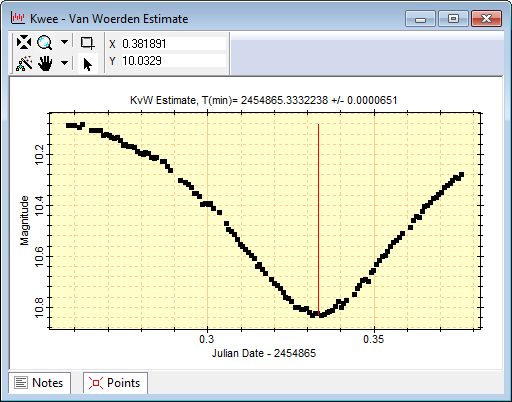Activate the arrow pointer selection tool
Image resolution: width=512 pixels, height=402 pixels.
pos(87,64)
